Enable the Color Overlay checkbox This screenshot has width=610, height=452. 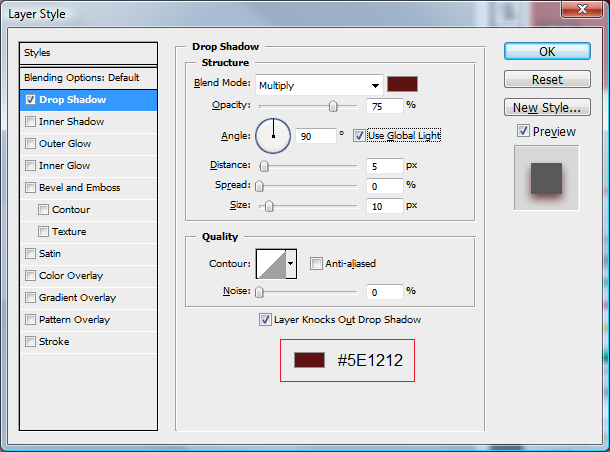(30, 276)
